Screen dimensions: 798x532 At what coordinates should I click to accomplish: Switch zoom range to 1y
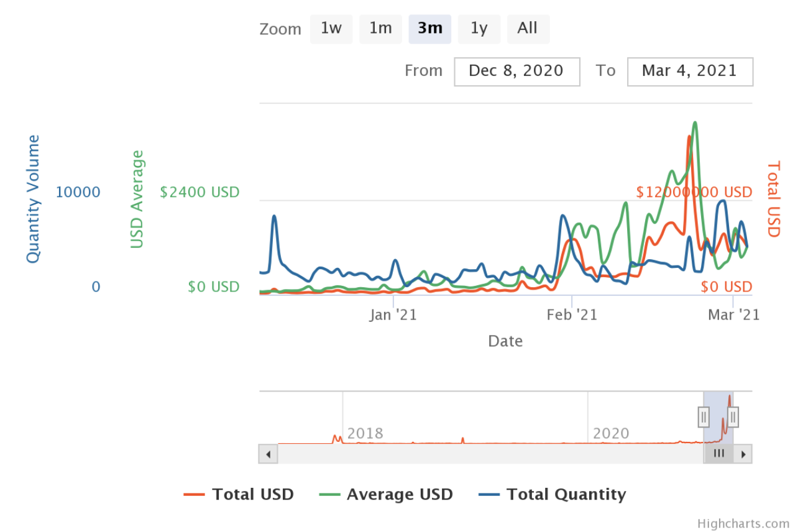(x=479, y=29)
